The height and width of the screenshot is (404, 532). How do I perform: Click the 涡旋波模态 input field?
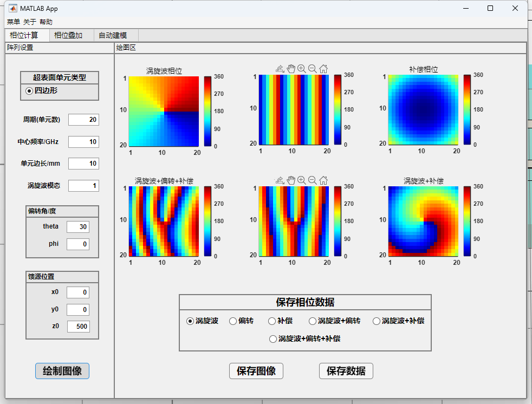pyautogui.click(x=83, y=186)
